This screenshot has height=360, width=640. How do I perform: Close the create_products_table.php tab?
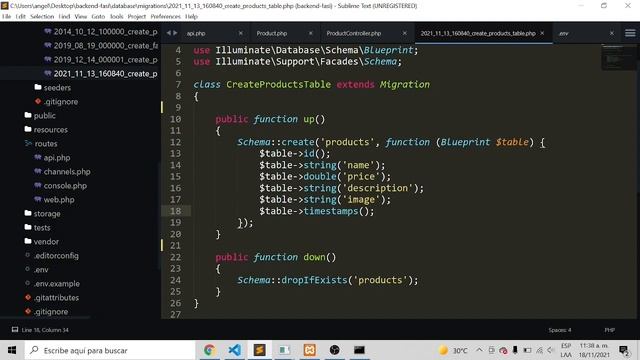click(542, 33)
